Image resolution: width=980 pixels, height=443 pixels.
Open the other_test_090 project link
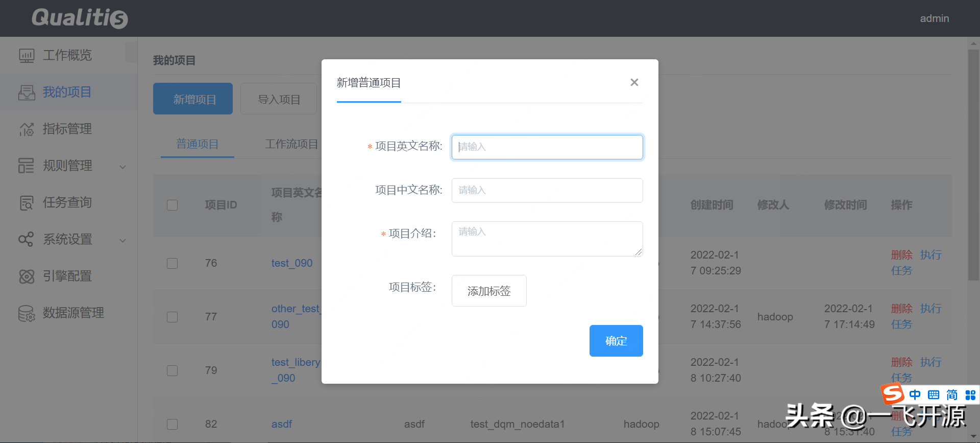coord(296,316)
